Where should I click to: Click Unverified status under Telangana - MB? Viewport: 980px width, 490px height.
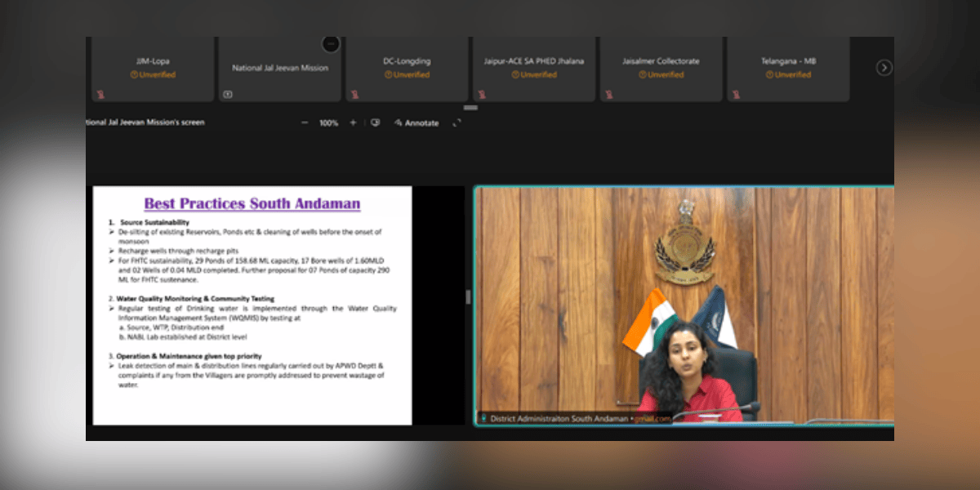(x=788, y=74)
